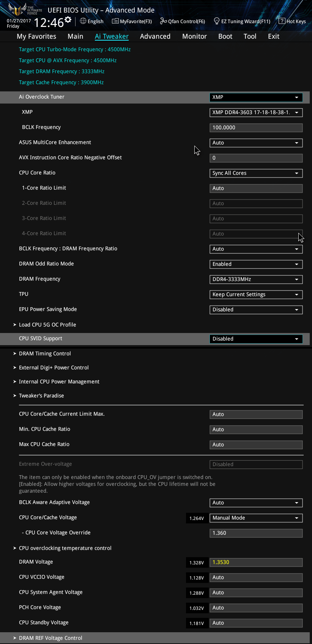This screenshot has height=644, width=312.
Task: Expand Load CPU 5G OC Profile
Action: tap(47, 325)
